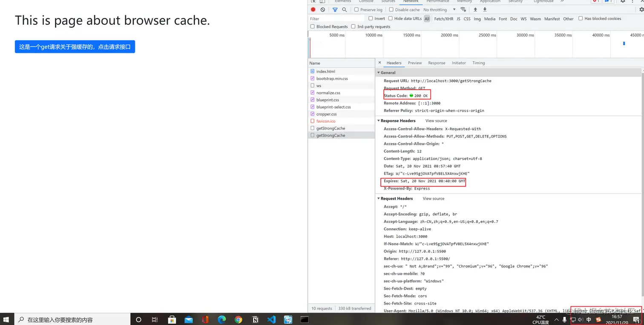Screen dimensions: 644x325
Task: View source of Response Headers
Action: click(x=436, y=121)
